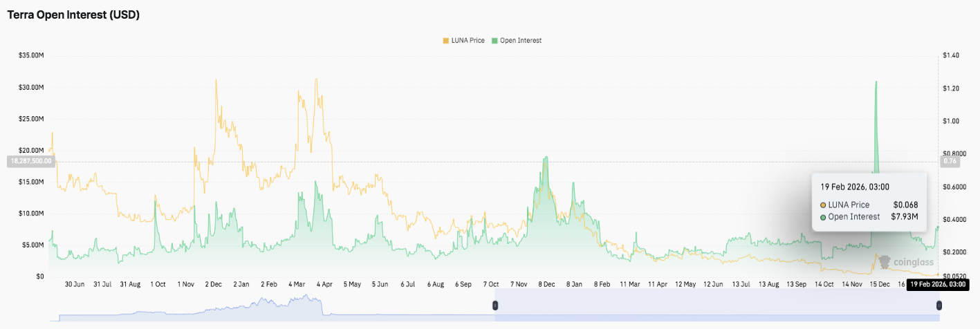Viewport: 980px width, 329px height.
Task: Click the yellow LUNA Price dot in tooltip
Action: click(823, 205)
